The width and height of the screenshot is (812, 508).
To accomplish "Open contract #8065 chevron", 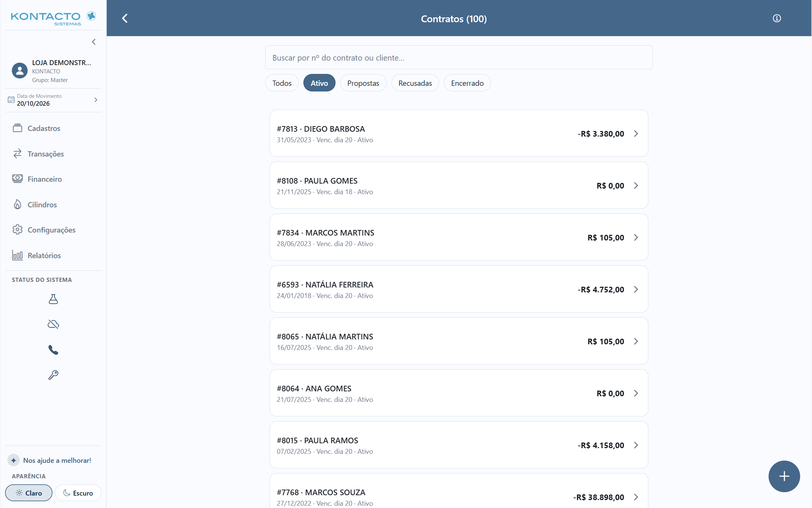I will coord(636,341).
